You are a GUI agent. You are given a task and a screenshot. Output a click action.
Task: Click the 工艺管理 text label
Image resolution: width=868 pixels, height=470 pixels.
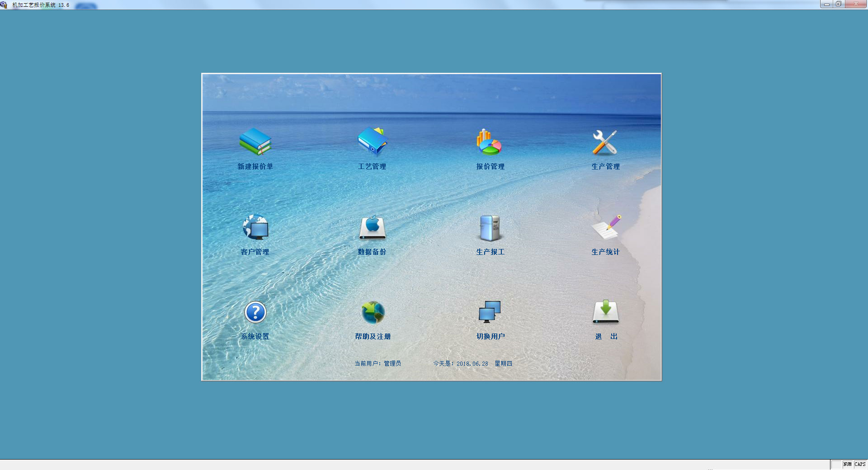coord(372,166)
